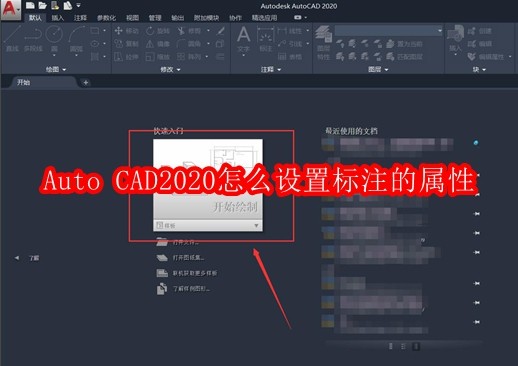Select the 引线 leader tool

[290, 44]
